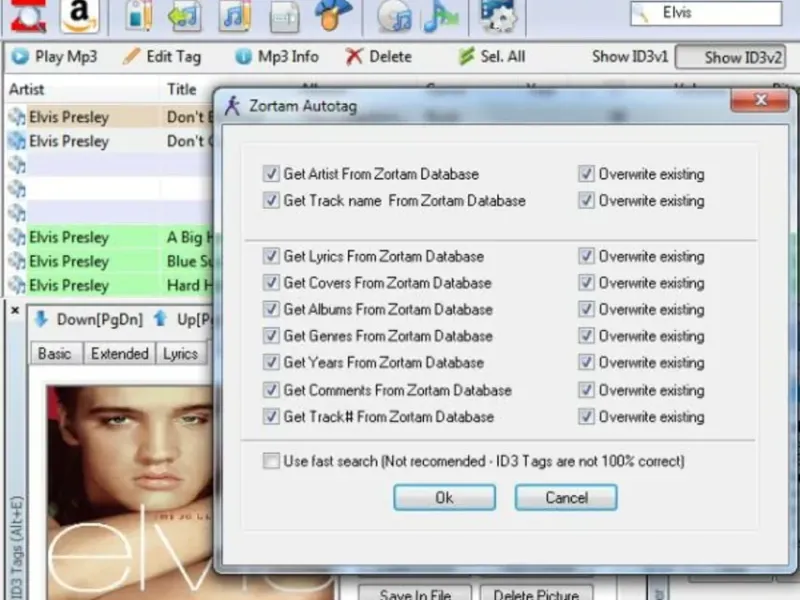Open the settings gear monitor icon
The height and width of the screenshot is (600, 800).
pos(498,16)
